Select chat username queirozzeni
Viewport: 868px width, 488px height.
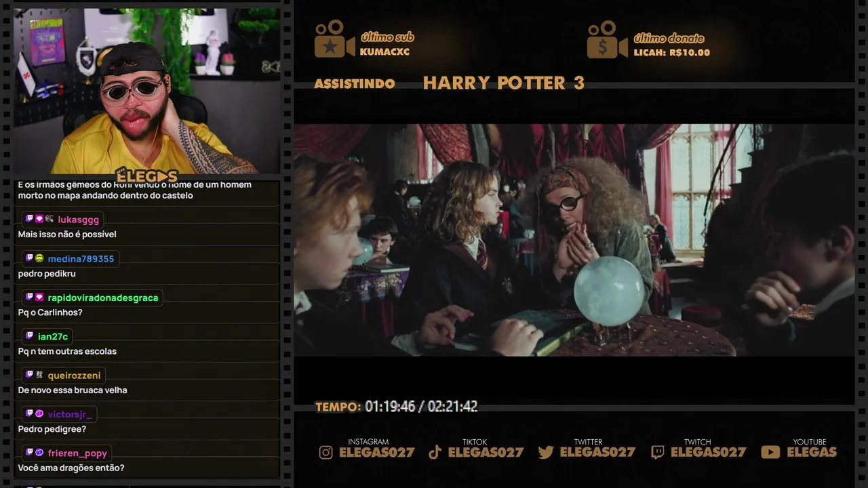[x=74, y=375]
